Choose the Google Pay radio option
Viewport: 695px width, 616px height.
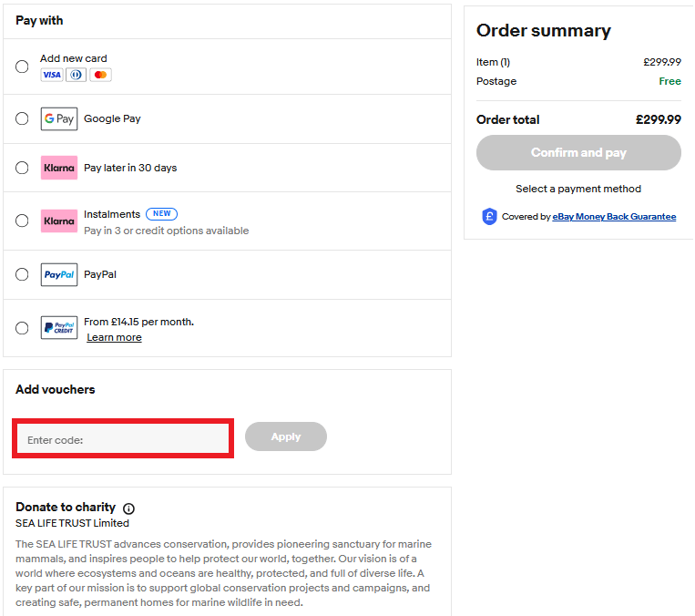(22, 118)
